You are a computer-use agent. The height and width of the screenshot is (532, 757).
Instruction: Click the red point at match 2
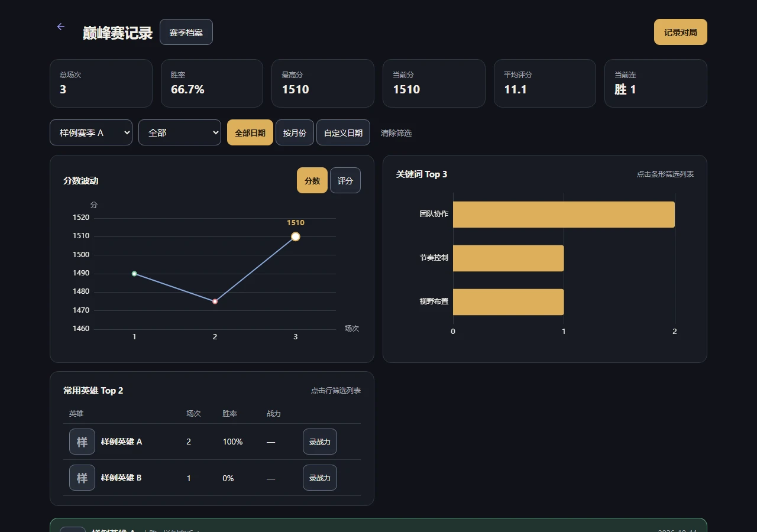215,301
